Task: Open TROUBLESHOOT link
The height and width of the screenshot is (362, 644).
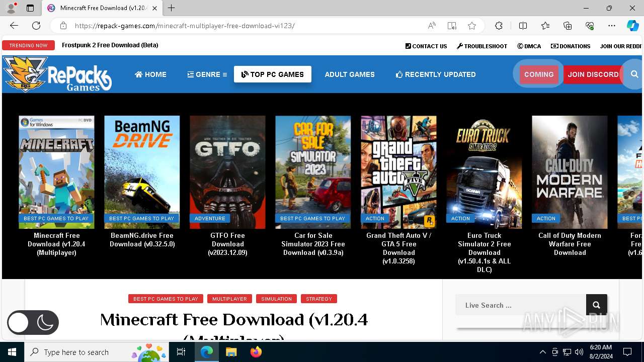Action: point(482,46)
